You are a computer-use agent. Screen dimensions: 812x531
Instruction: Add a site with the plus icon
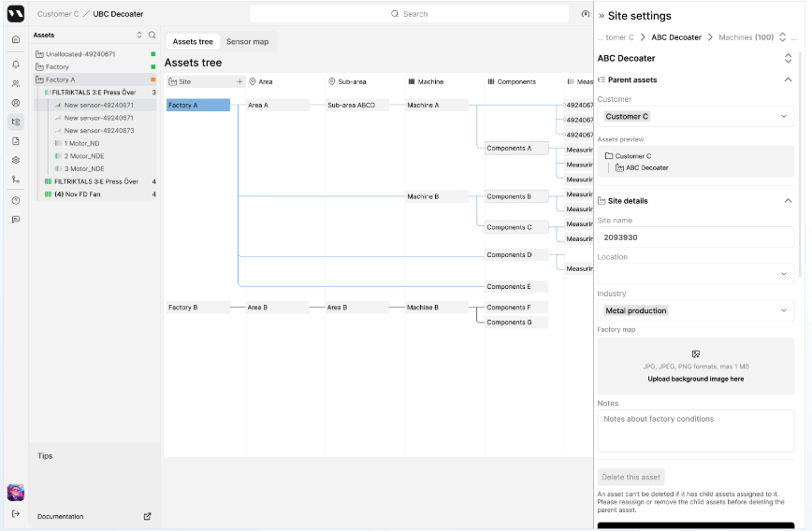point(239,82)
